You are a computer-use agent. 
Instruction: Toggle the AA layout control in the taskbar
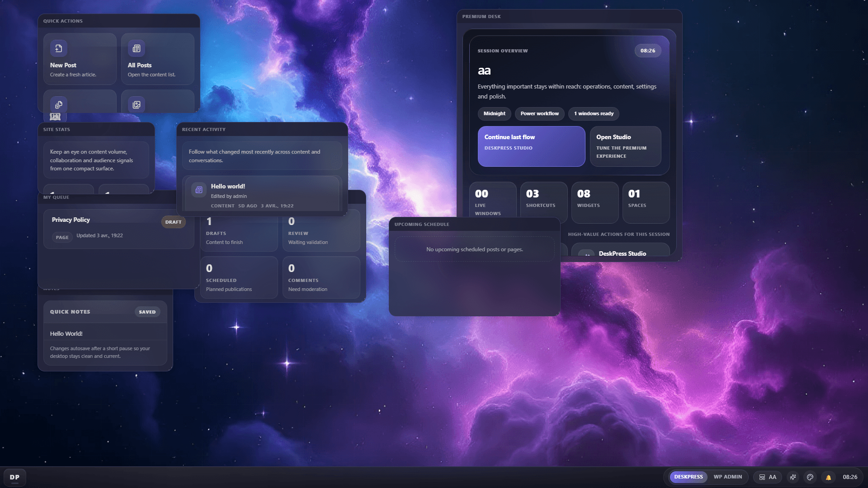tap(767, 477)
